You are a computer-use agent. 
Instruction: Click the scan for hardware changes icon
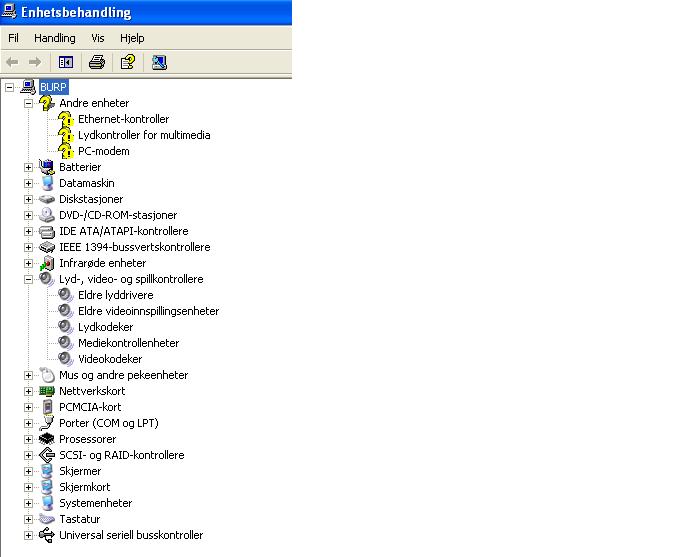159,62
